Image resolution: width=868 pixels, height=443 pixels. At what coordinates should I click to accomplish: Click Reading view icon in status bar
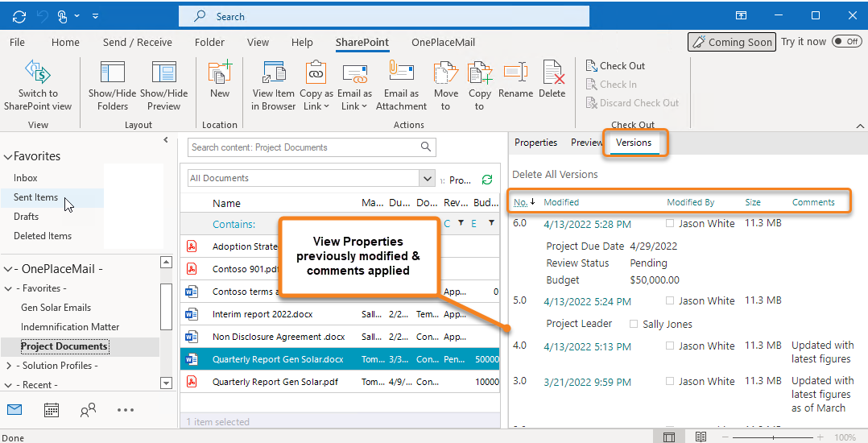pos(701,437)
